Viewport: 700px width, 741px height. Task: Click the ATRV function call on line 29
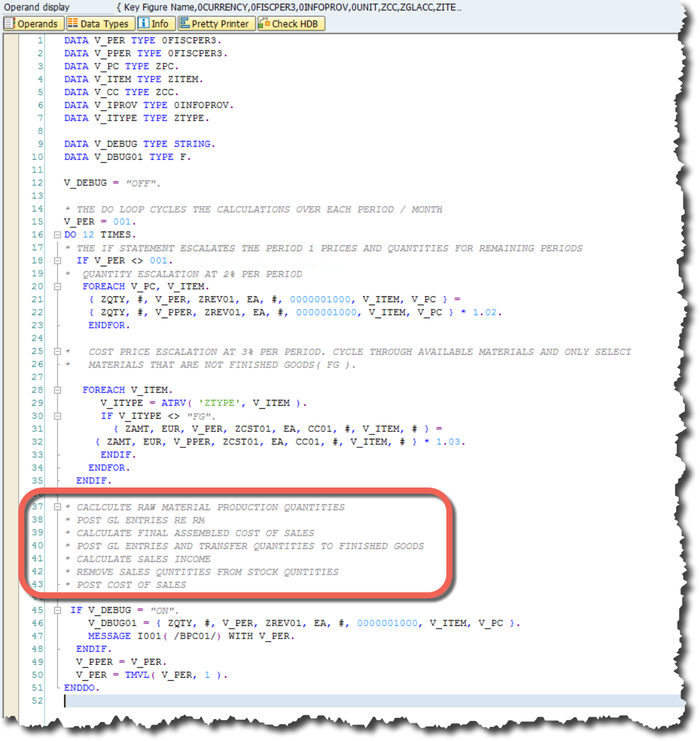point(174,403)
